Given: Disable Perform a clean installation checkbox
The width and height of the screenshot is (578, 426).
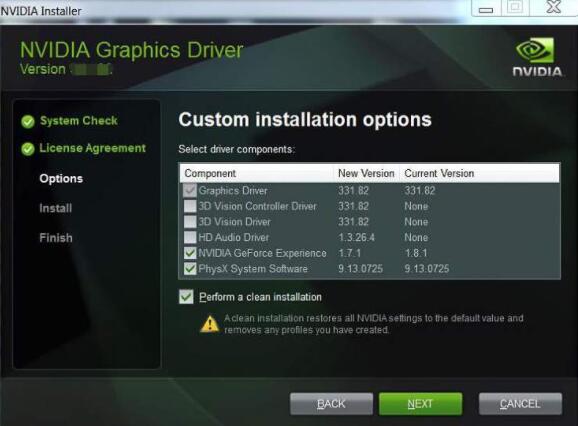Looking at the screenshot, I should 186,297.
